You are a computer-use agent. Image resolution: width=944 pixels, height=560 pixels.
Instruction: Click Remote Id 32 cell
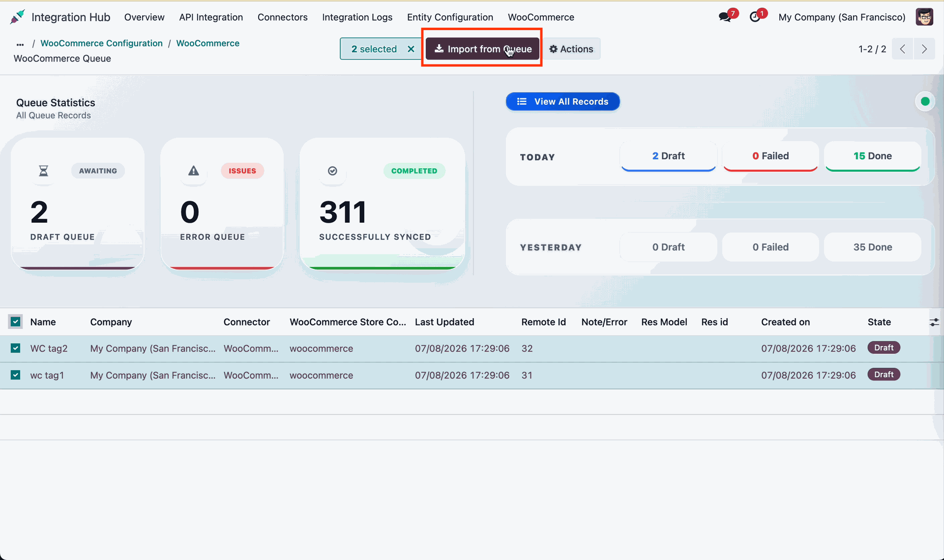[527, 349]
